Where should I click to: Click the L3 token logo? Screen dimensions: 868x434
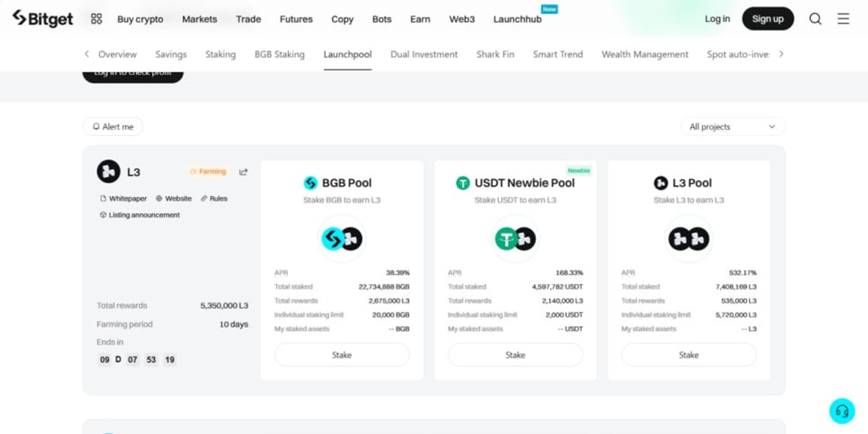tap(108, 172)
